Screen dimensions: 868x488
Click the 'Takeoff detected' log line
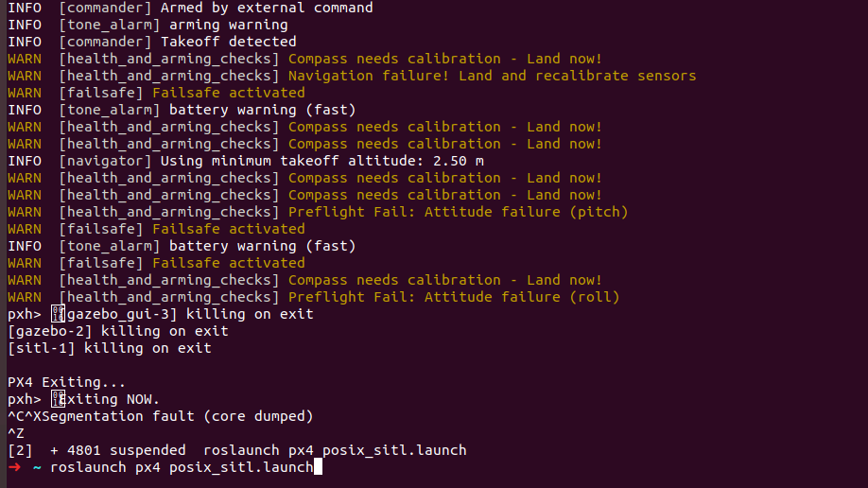point(152,42)
